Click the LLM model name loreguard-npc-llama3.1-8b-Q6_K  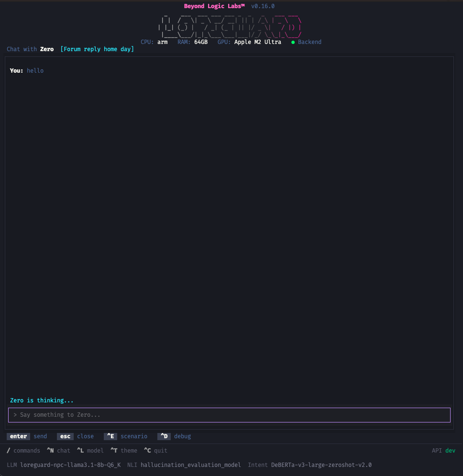[70, 465]
